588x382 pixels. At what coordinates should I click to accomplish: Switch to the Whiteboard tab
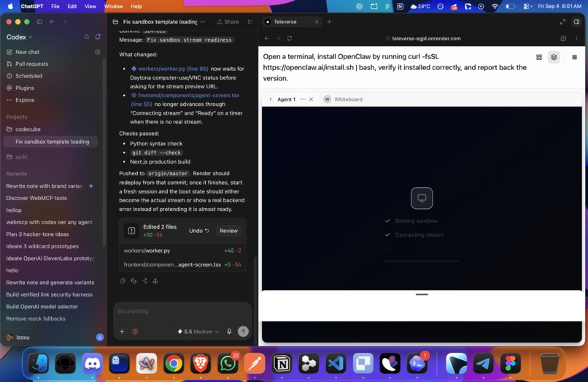coord(343,99)
